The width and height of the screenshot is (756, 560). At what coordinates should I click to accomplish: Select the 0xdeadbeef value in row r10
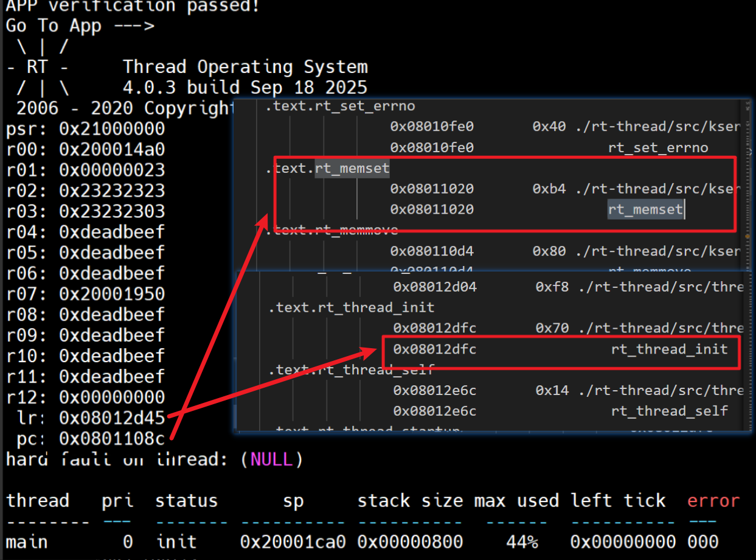click(x=112, y=357)
